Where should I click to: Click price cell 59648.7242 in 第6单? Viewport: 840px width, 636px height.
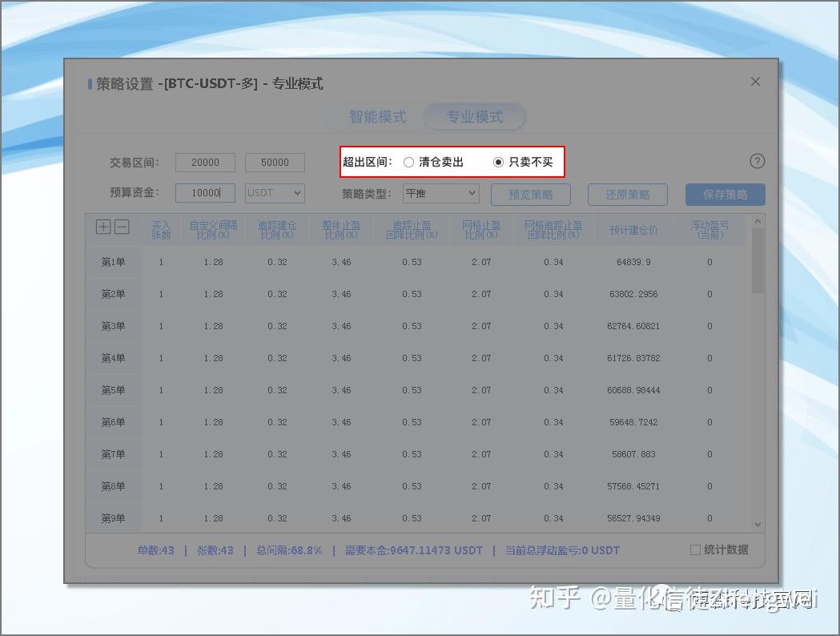tap(633, 422)
